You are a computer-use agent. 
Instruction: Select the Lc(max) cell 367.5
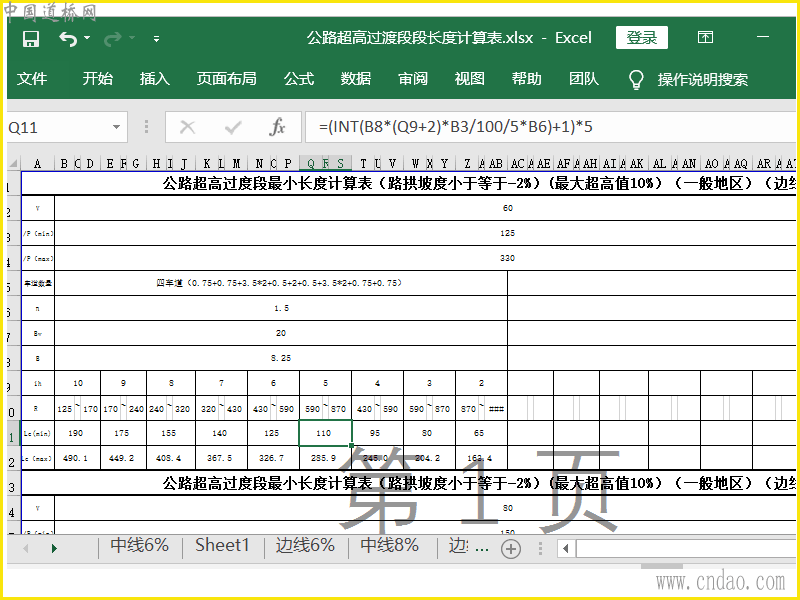(x=221, y=458)
